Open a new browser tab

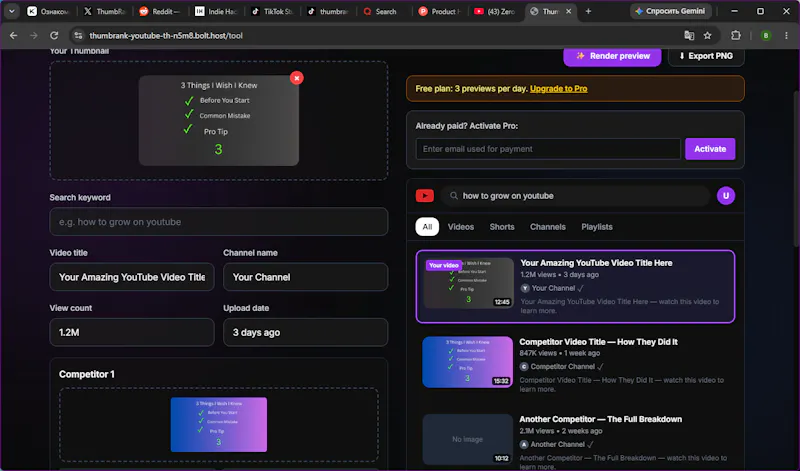point(588,11)
